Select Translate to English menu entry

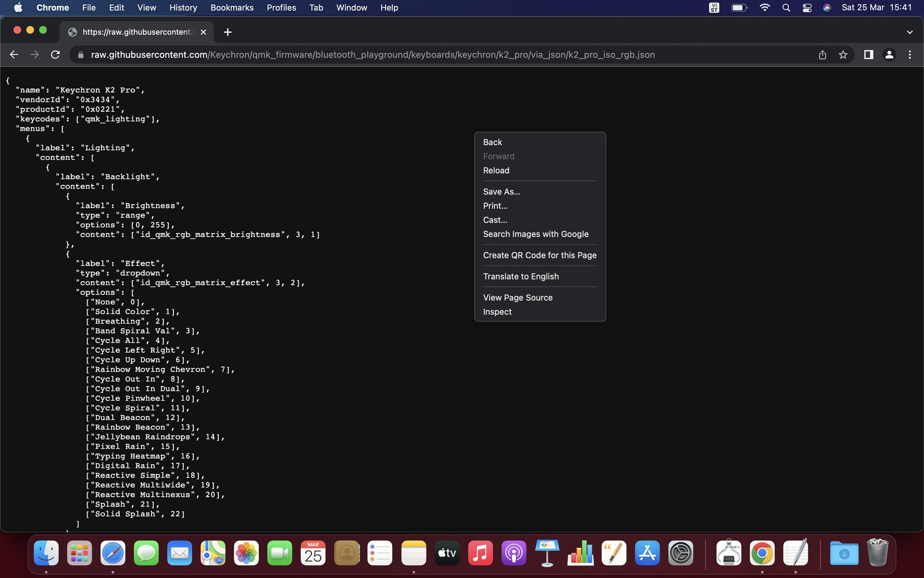[x=521, y=276]
